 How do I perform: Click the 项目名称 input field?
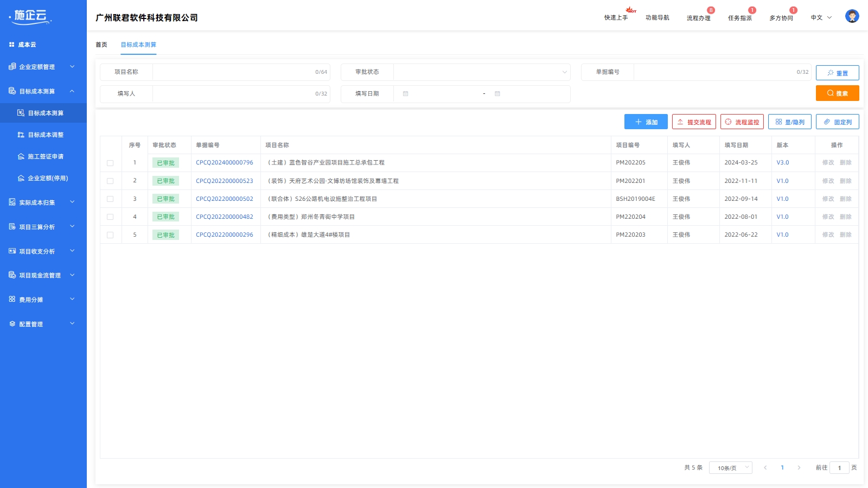[x=241, y=72]
